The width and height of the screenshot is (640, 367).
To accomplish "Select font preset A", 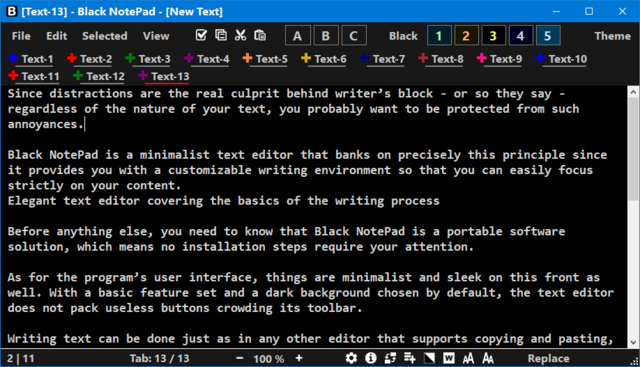I will (x=298, y=36).
